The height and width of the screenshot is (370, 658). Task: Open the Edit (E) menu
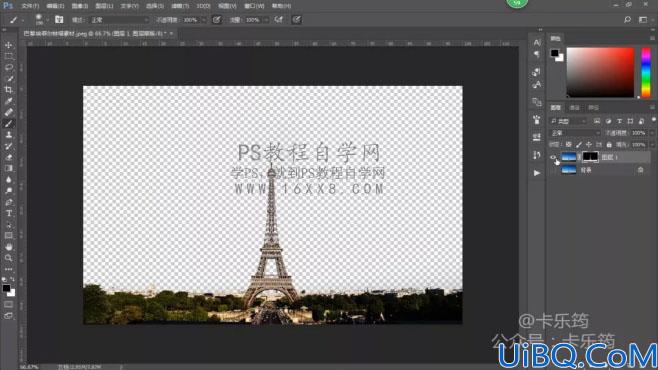pos(55,6)
